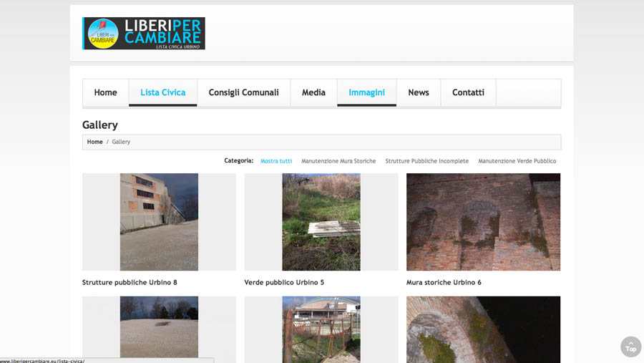The height and width of the screenshot is (363, 644).
Task: Click the Verde pubblico Urbino 5 title
Action: click(284, 282)
